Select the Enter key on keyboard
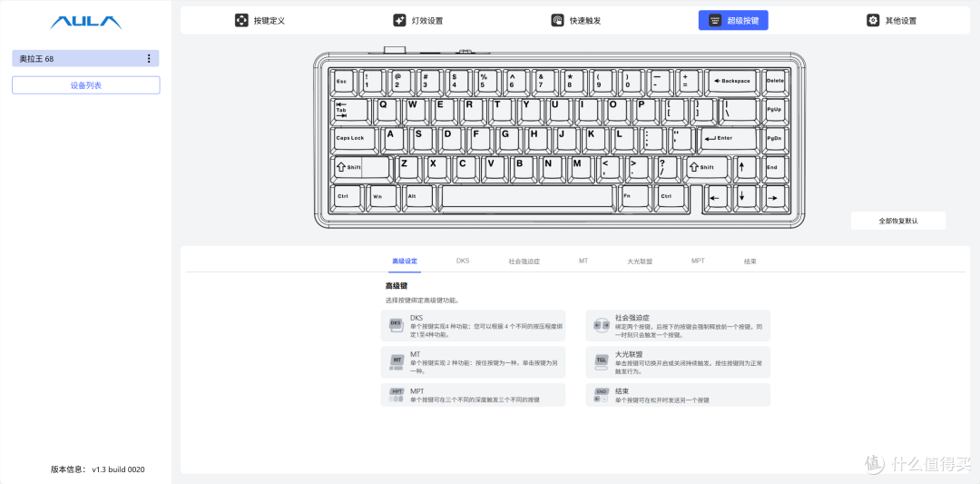The height and width of the screenshot is (484, 980). pyautogui.click(x=727, y=139)
